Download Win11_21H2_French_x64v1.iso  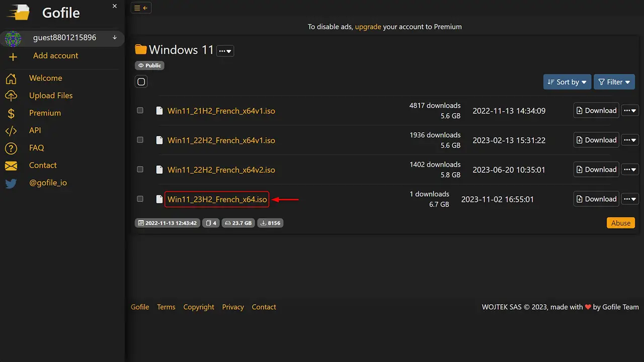[x=596, y=111]
